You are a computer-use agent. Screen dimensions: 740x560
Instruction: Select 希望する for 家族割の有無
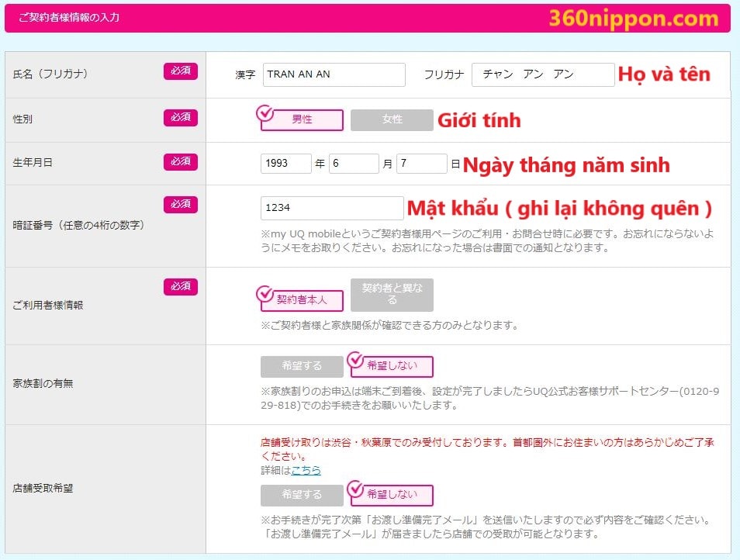point(302,367)
